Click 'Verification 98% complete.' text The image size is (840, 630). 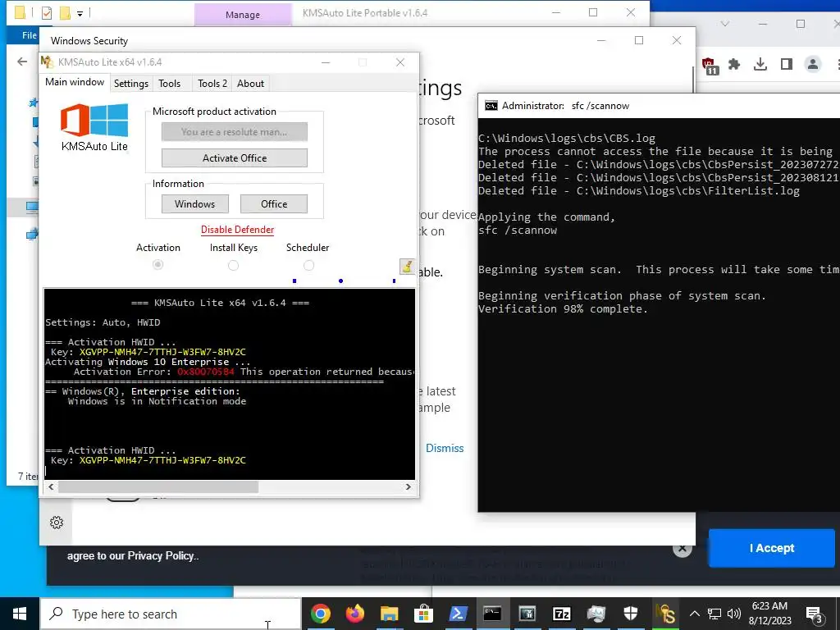pos(563,308)
